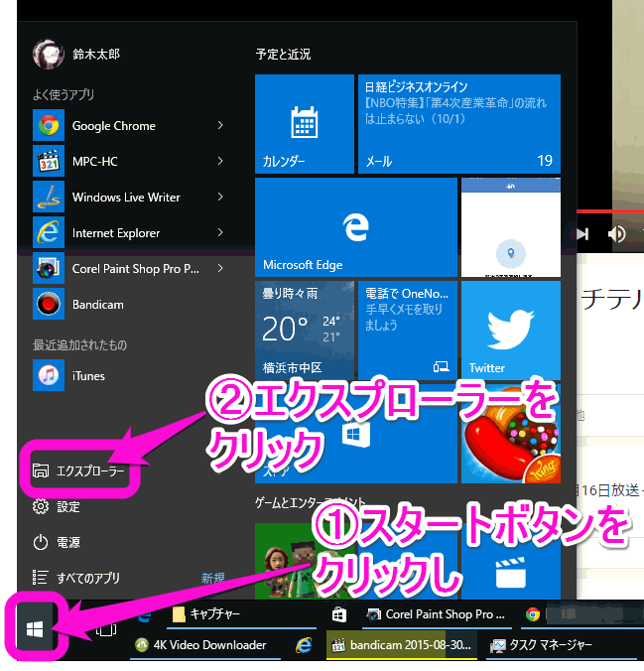Show すべてのアプリ list
Screen dimensions: 644x671
[x=89, y=578]
